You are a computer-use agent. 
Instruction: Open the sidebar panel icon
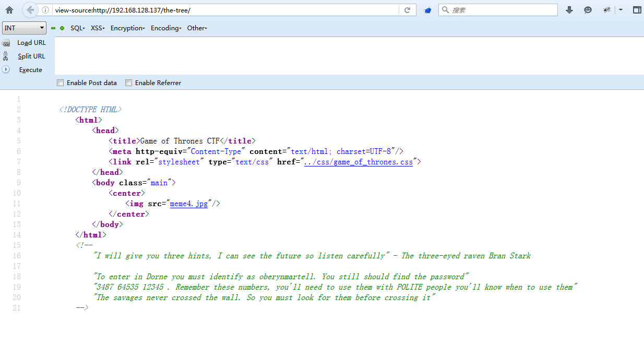[x=637, y=10]
